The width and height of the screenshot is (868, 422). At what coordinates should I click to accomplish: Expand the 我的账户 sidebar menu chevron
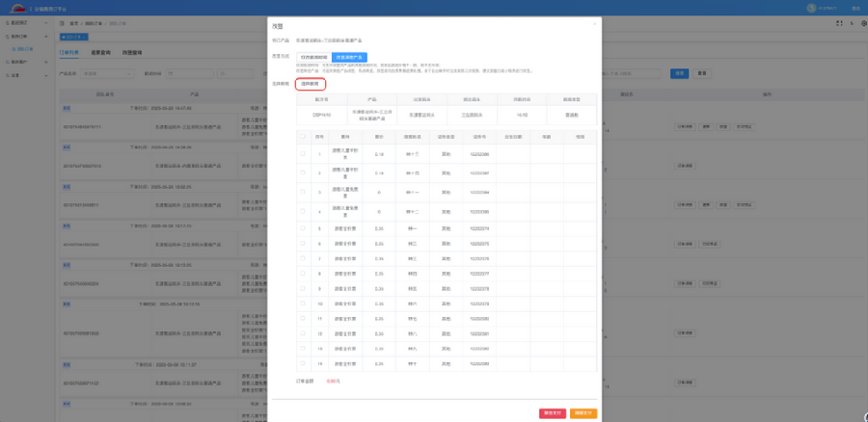[46, 62]
